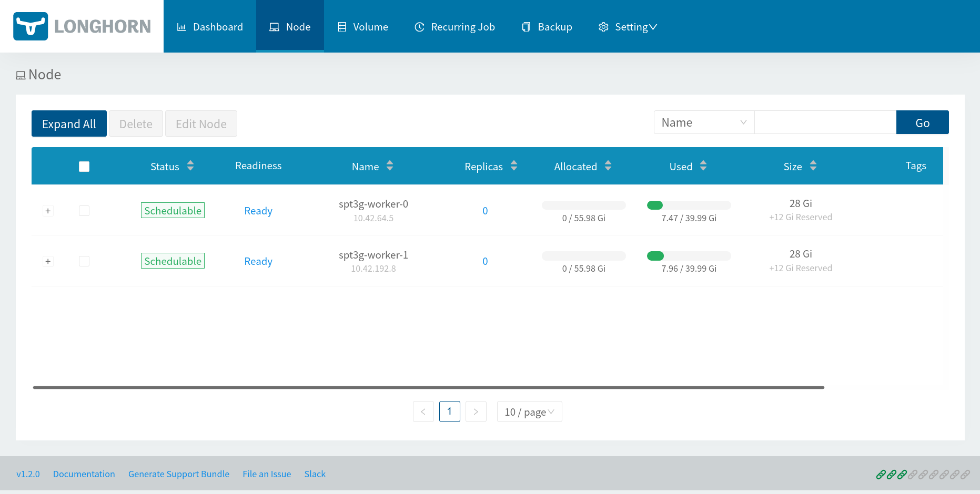Open the Documentation link
The image size is (980, 494).
coord(84,474)
